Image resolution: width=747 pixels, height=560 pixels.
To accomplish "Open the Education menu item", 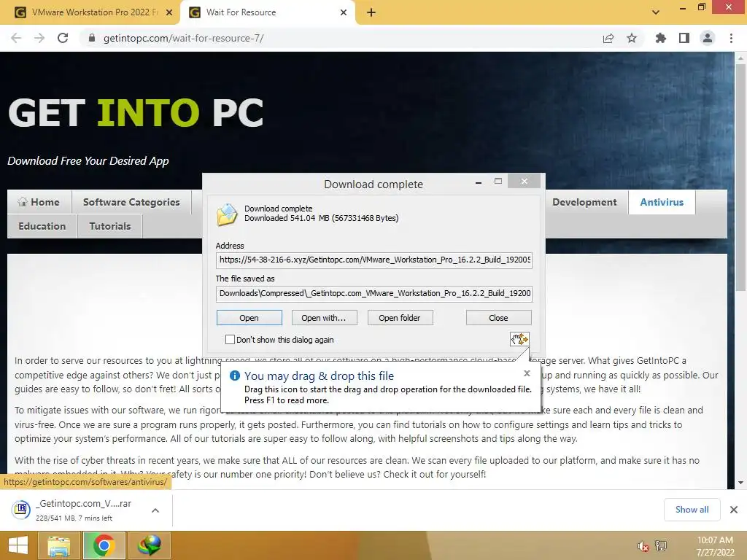I will (42, 226).
